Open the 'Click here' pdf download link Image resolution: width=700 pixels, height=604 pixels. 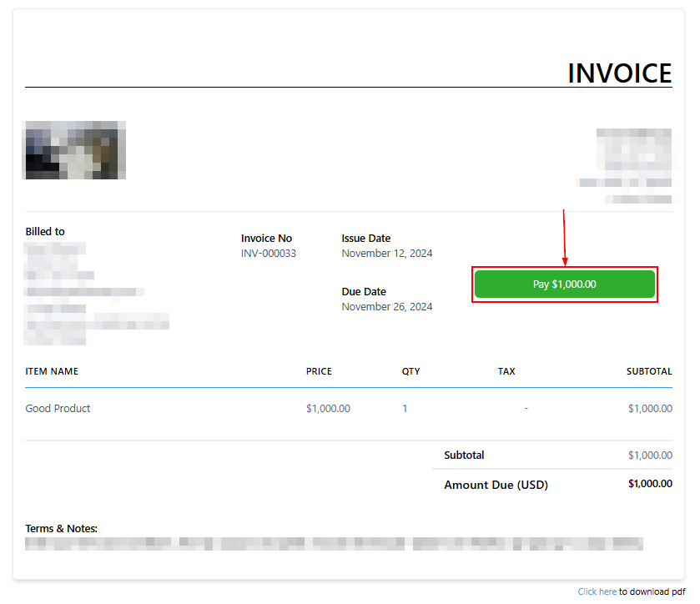coord(597,591)
